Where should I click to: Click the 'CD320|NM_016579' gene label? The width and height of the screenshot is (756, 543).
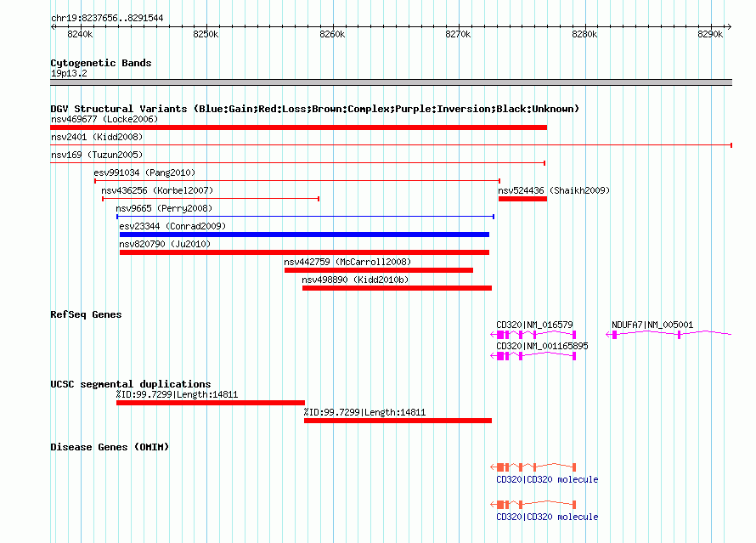(x=534, y=325)
